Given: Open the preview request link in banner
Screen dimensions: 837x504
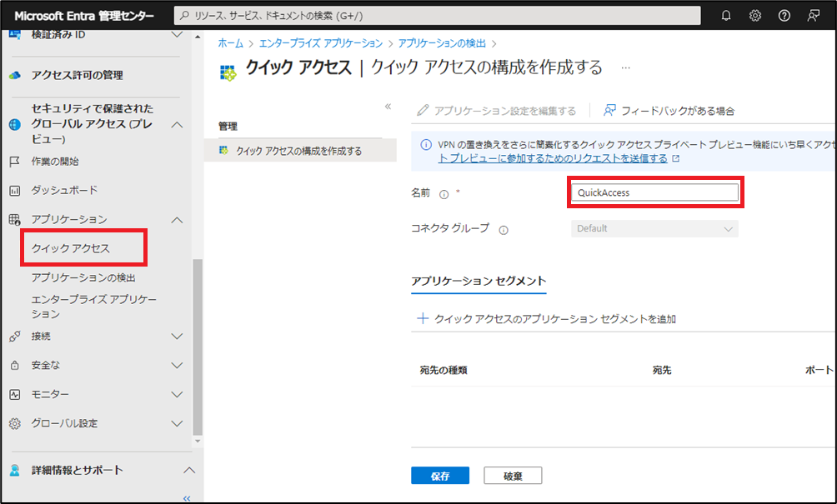Looking at the screenshot, I should 553,158.
